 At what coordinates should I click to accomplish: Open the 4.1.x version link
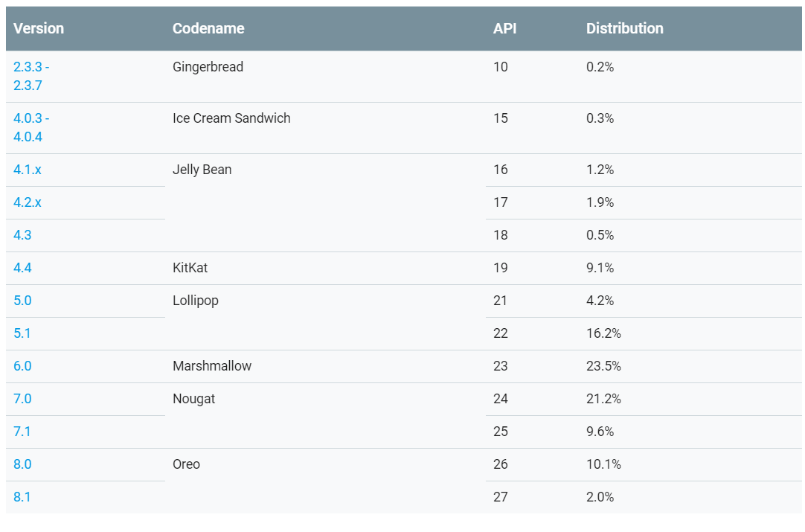(x=28, y=170)
